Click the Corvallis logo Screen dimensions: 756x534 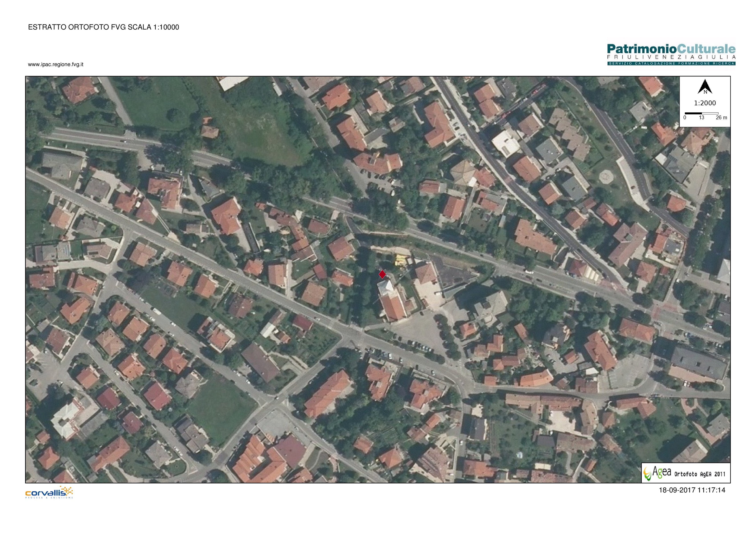tap(49, 492)
